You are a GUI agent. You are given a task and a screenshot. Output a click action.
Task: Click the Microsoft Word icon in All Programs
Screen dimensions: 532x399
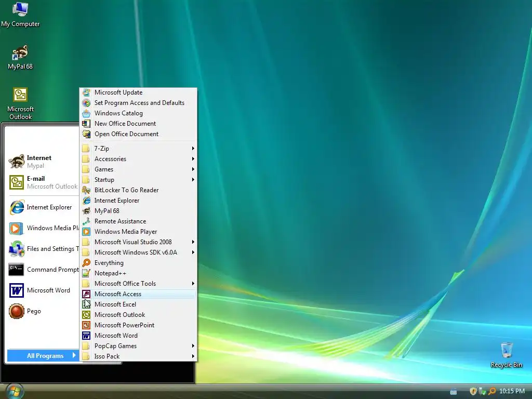(x=87, y=336)
